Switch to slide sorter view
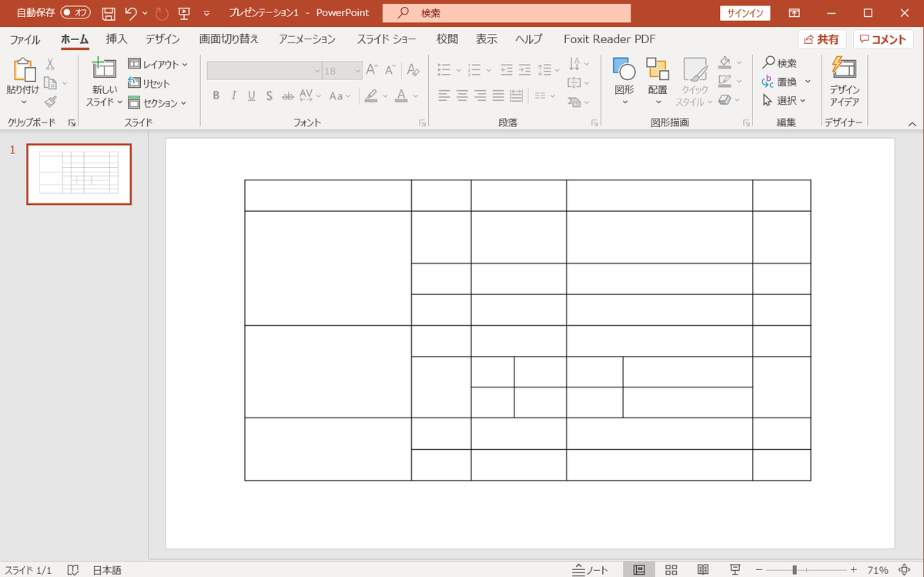The width and height of the screenshot is (924, 577). click(671, 570)
